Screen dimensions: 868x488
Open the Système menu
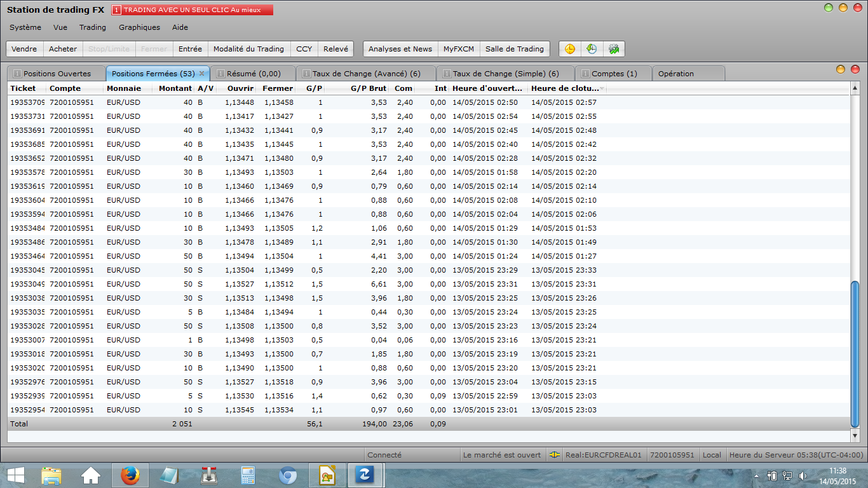point(25,27)
